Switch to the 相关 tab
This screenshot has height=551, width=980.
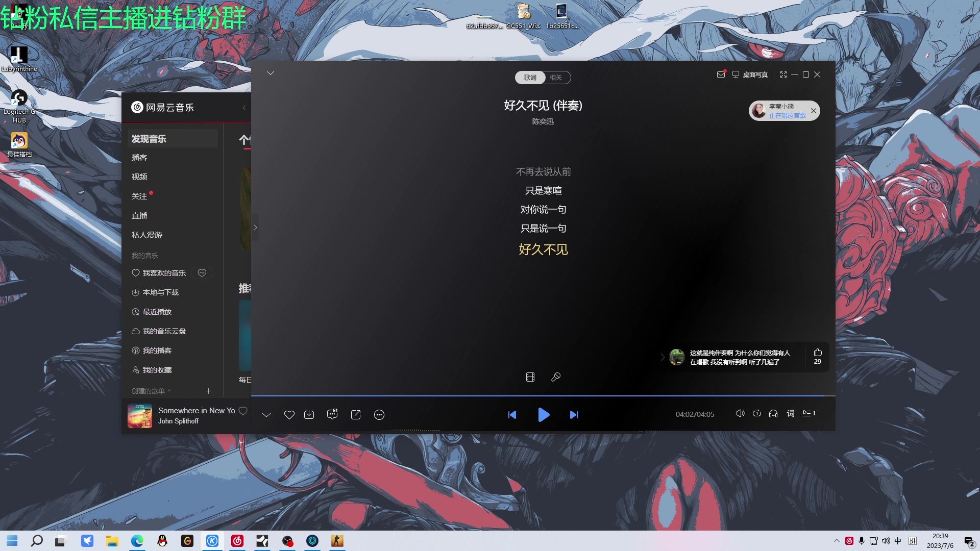tap(557, 78)
